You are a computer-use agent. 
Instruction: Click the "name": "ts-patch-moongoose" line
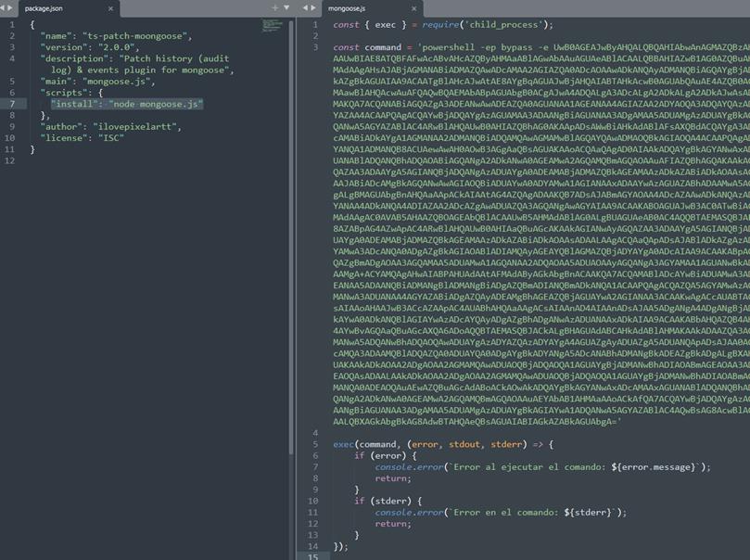point(116,36)
